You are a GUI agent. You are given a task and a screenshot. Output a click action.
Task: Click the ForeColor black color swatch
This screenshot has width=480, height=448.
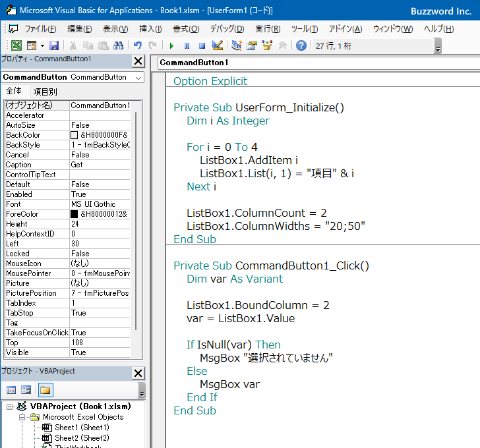[74, 214]
